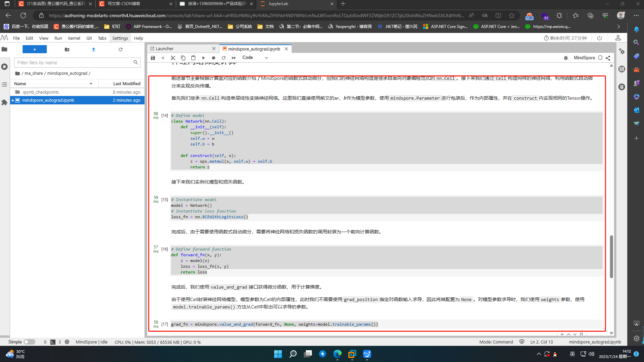The image size is (644, 362).
Task: Show hidden system tray icons chevron
Action: coord(539,354)
